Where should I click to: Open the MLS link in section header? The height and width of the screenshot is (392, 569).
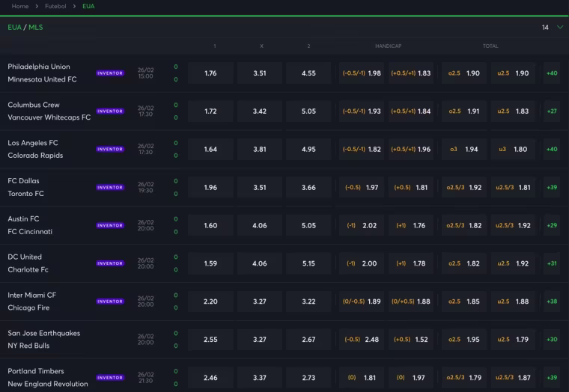click(x=36, y=27)
